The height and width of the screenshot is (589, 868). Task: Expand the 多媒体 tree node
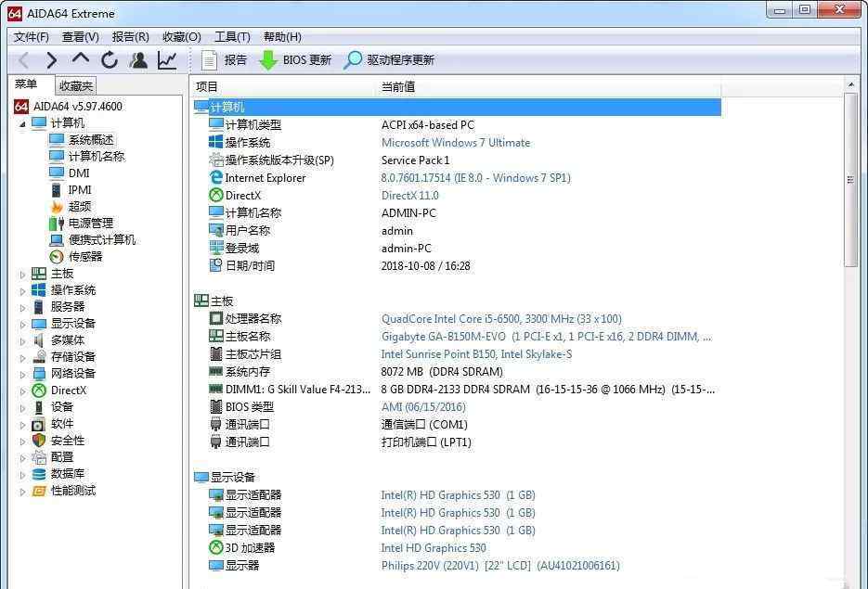tap(22, 341)
